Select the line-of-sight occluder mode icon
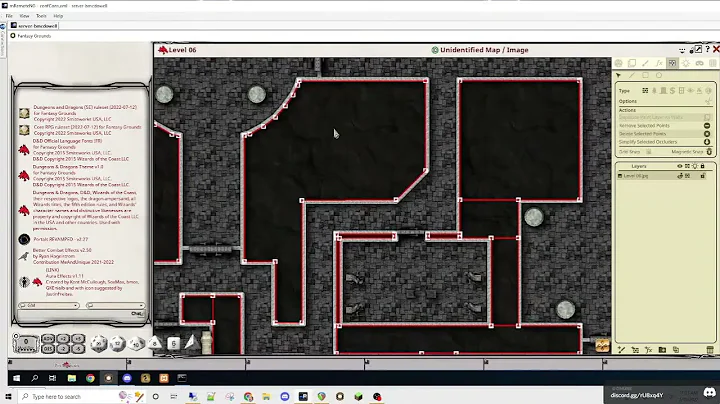This screenshot has height=404, width=720. pos(672,63)
